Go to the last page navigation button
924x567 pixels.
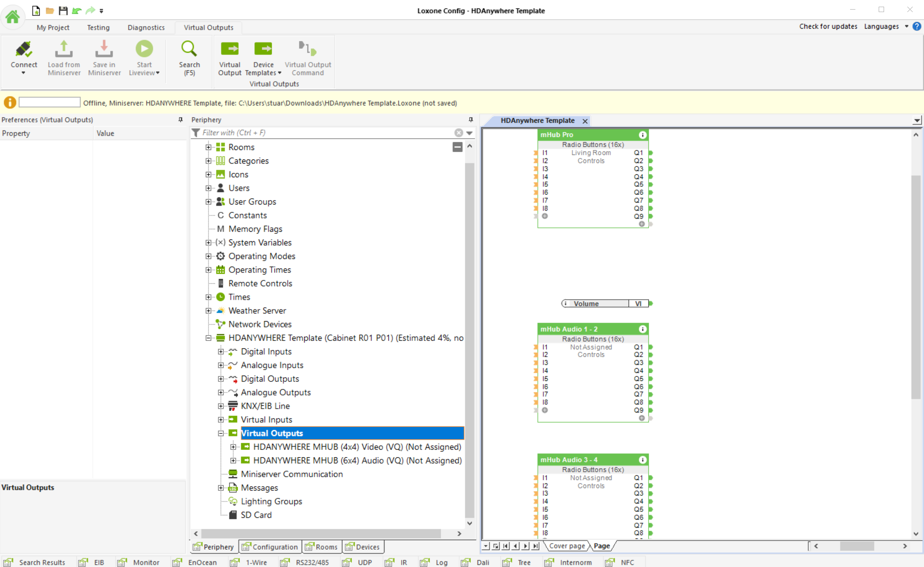coord(536,546)
